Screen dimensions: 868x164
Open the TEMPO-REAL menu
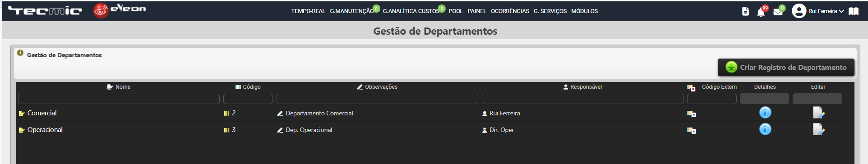click(308, 11)
